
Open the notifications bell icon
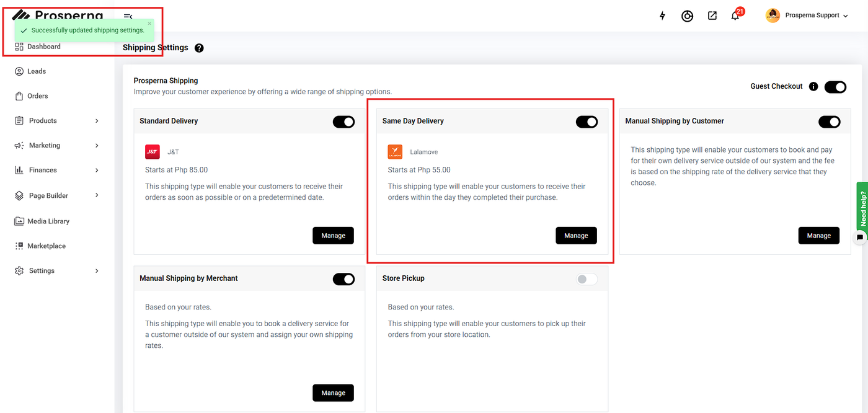[x=735, y=16]
